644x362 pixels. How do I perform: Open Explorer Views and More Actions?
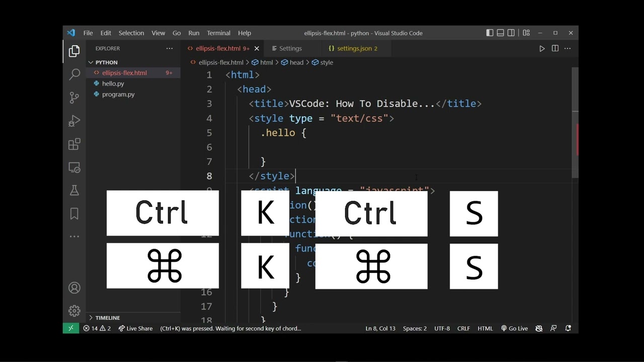click(x=170, y=48)
